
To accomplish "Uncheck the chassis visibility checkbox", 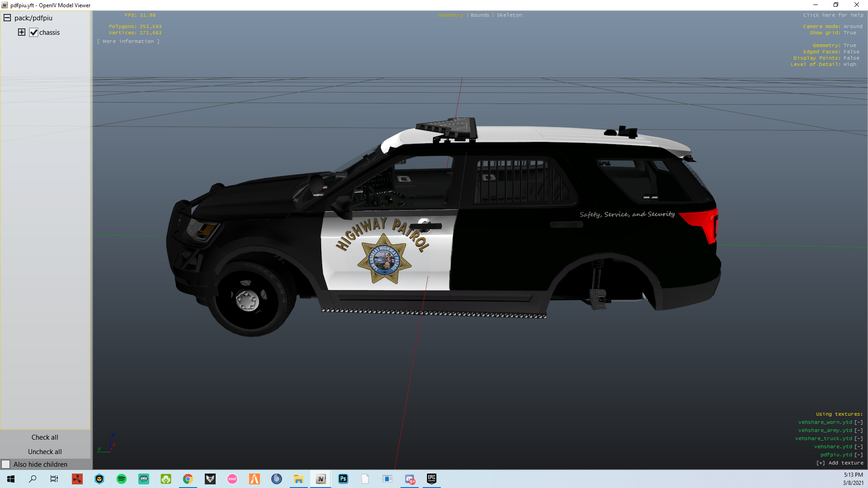I will click(x=34, y=33).
